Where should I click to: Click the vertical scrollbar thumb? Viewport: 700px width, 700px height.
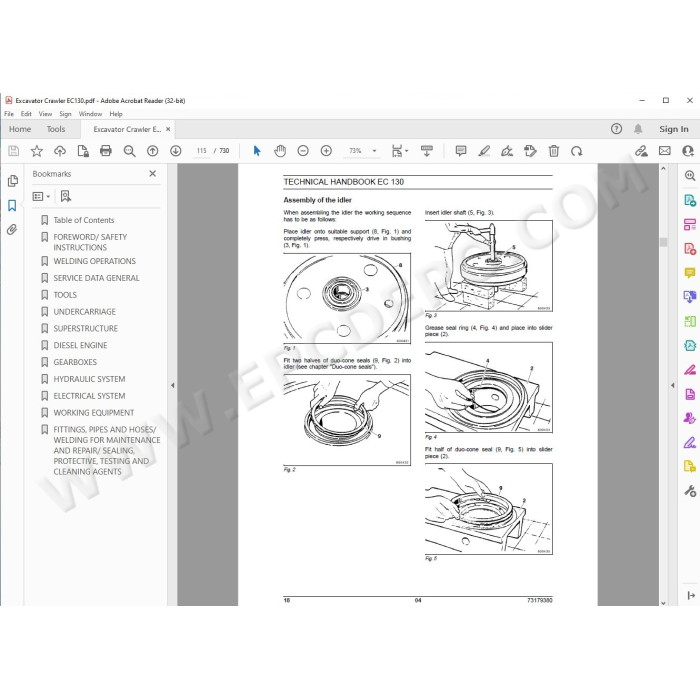(663, 242)
